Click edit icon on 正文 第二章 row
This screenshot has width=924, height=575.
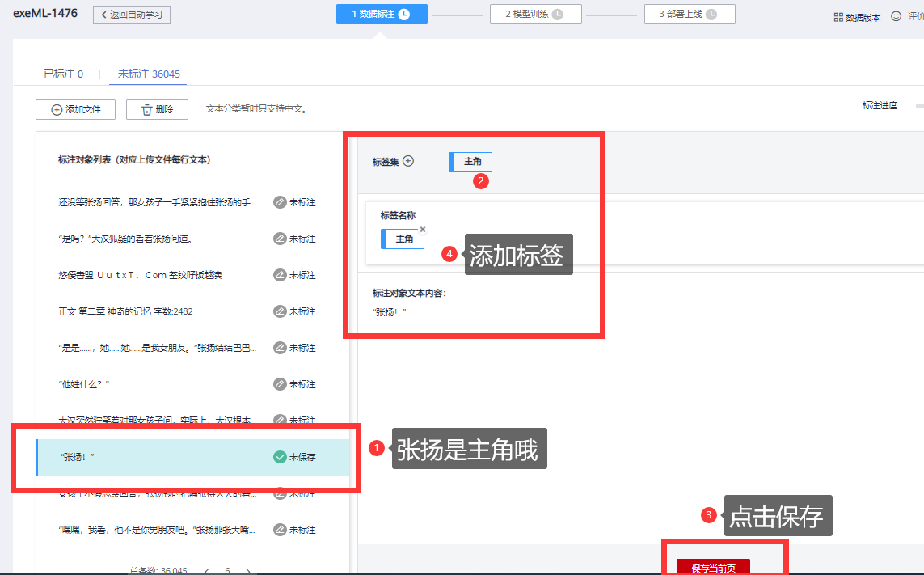click(x=280, y=311)
